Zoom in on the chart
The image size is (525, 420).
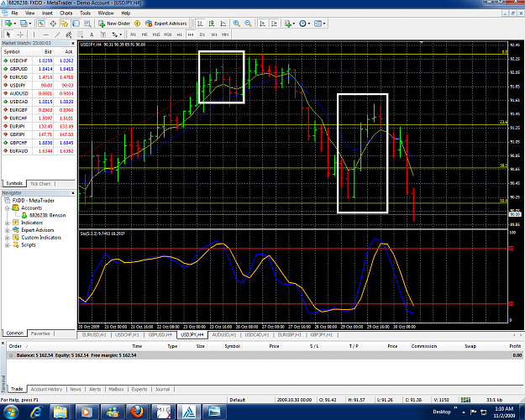(237, 24)
